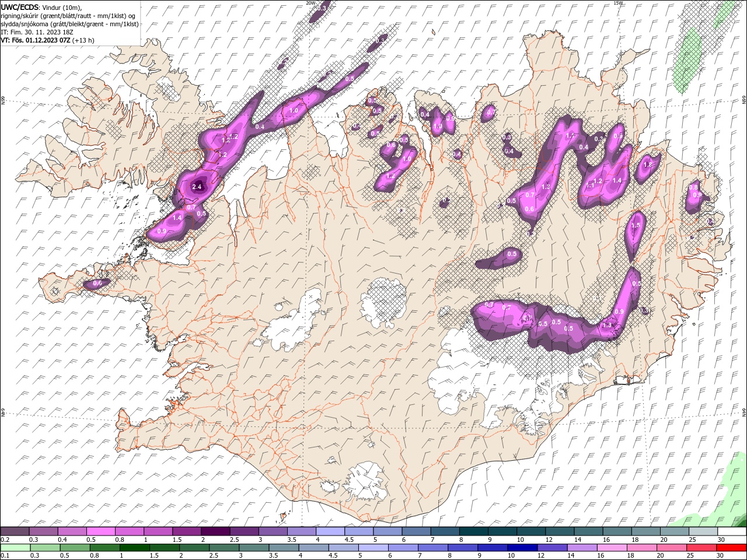Pick the pink swatch at 18 in bottom legend row
The width and height of the screenshot is (747, 560).
(641, 548)
